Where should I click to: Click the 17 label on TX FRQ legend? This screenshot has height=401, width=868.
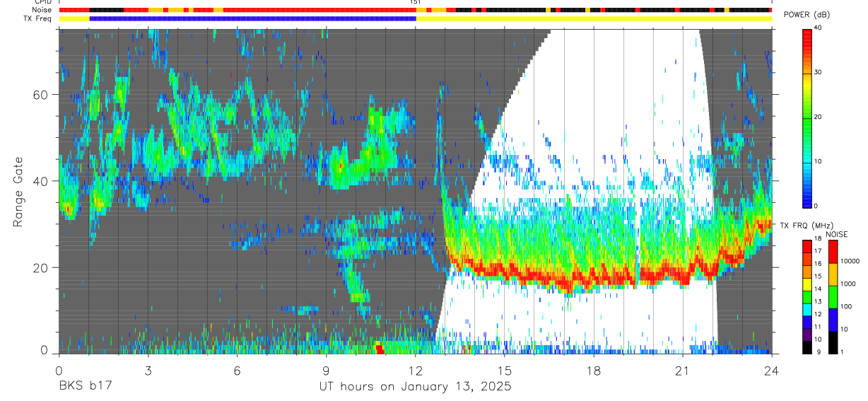click(818, 251)
